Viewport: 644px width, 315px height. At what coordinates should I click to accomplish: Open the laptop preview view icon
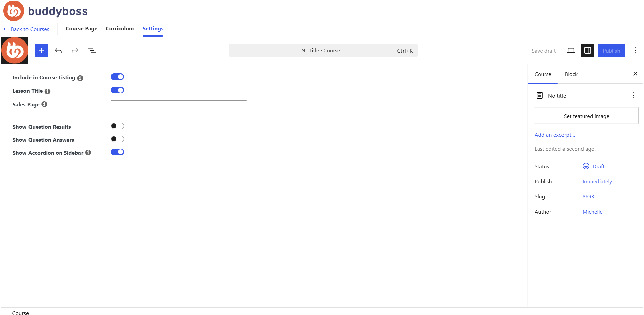click(x=571, y=50)
